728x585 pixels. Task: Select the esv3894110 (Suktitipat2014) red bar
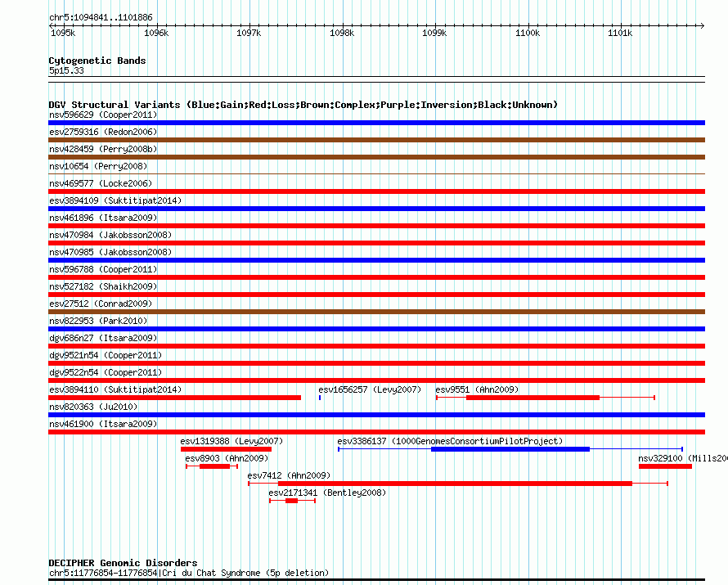click(174, 398)
